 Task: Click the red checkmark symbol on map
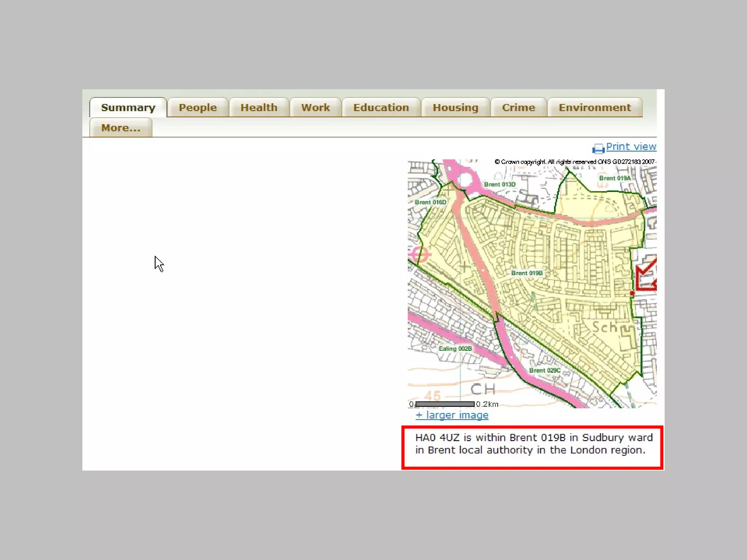(646, 275)
